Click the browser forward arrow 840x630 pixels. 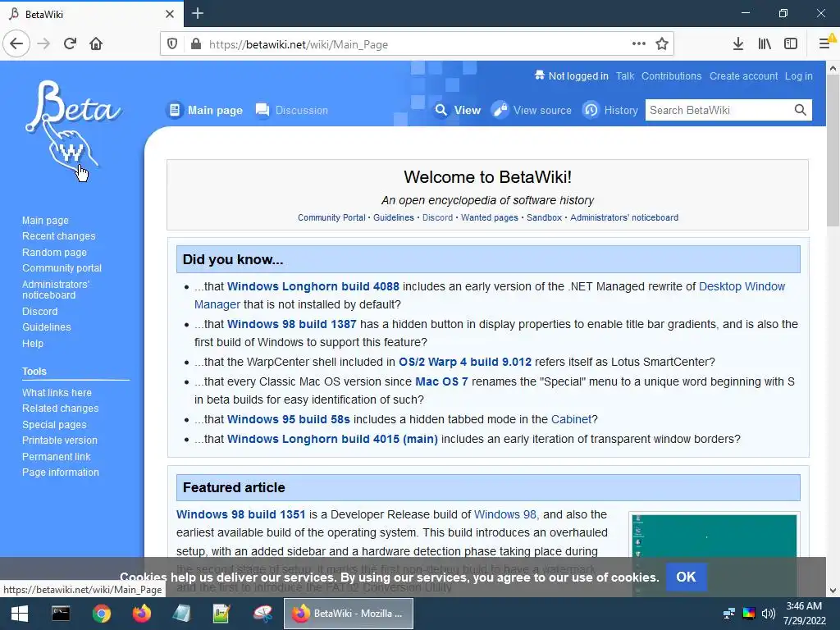coord(43,44)
